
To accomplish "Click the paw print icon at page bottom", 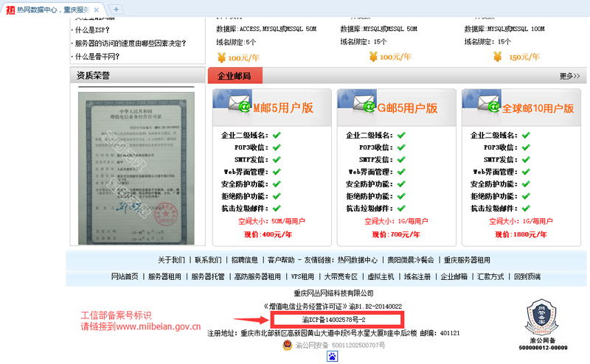I will [x=333, y=357].
